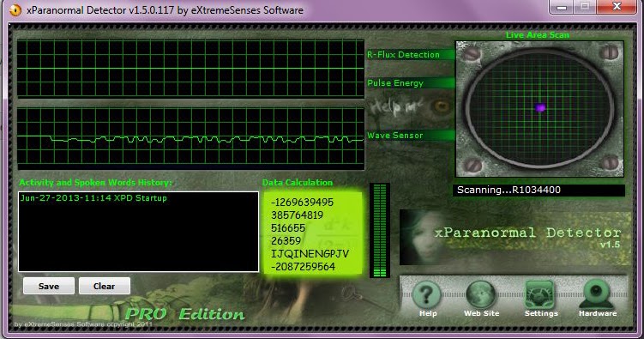The image size is (644, 339).
Task: Click the Wave Sensor waveform graph
Action: pyautogui.click(x=190, y=138)
